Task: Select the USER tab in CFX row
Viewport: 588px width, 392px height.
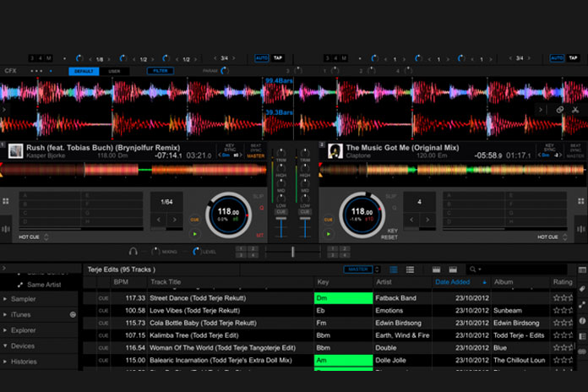Action: pyautogui.click(x=115, y=71)
